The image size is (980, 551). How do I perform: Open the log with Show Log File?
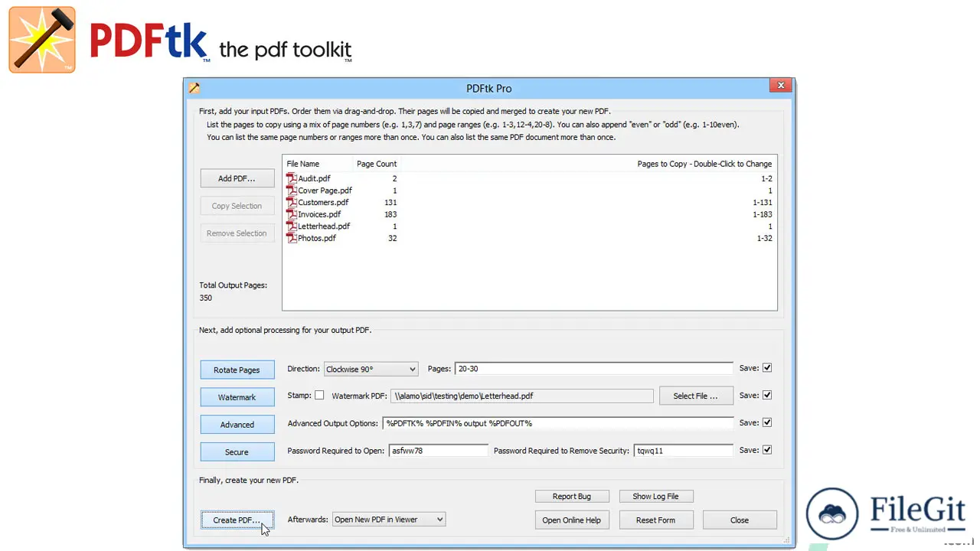click(x=655, y=496)
